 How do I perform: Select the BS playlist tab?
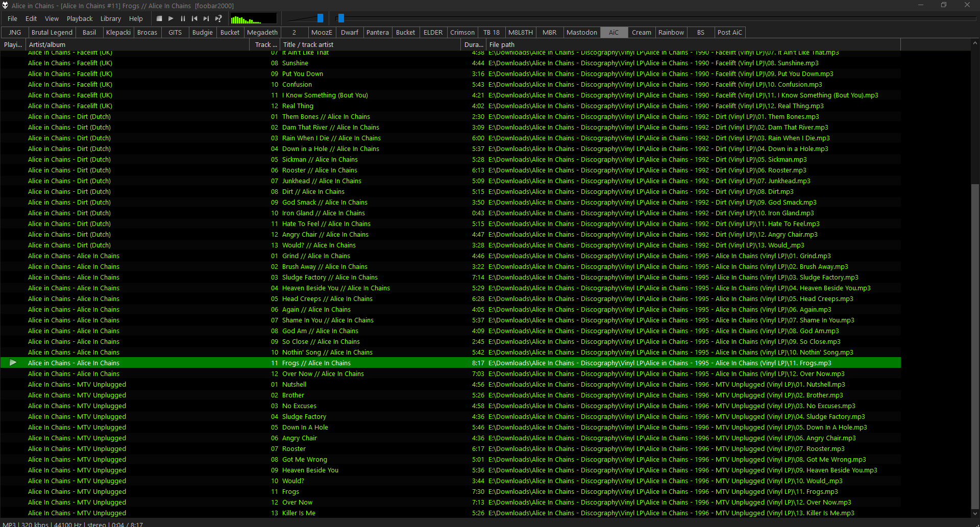pyautogui.click(x=701, y=33)
